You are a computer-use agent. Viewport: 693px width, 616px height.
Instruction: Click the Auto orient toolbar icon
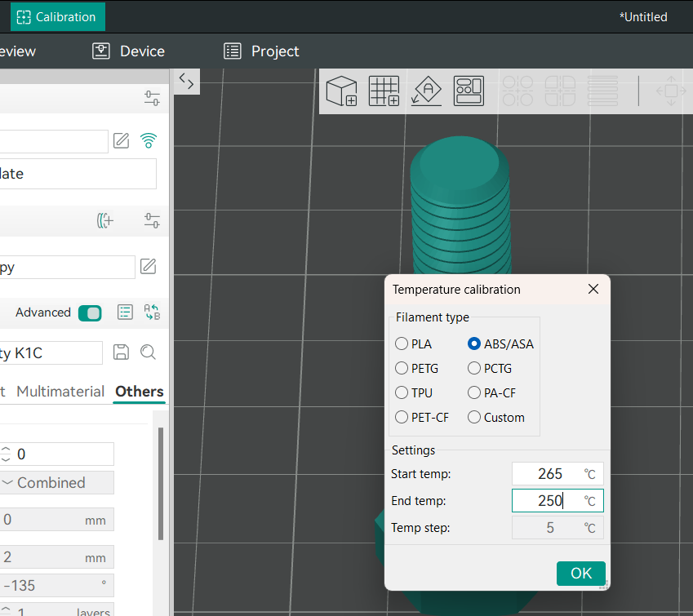(426, 91)
